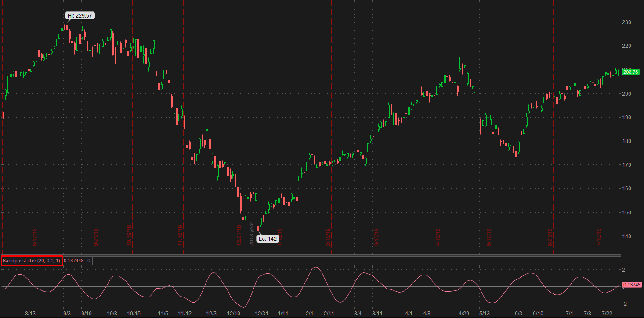Click the 12/31 date on the time axis
This screenshot has width=644, height=318.
tap(262, 314)
